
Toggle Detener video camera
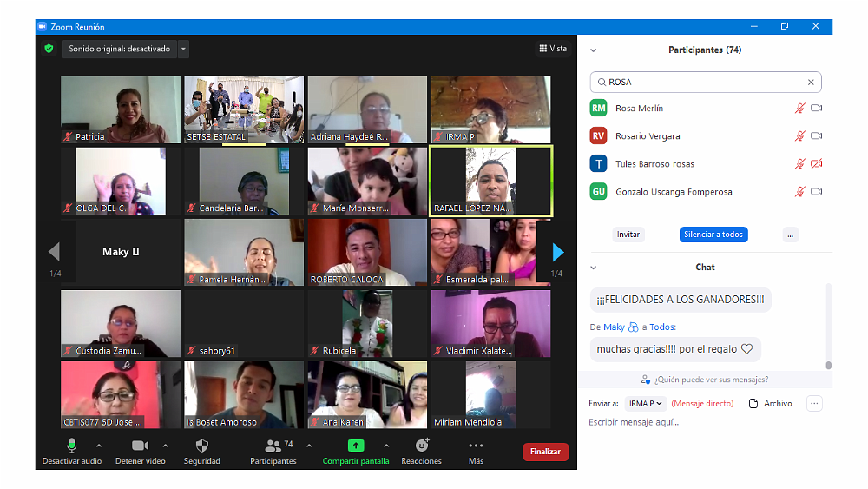coord(140,446)
